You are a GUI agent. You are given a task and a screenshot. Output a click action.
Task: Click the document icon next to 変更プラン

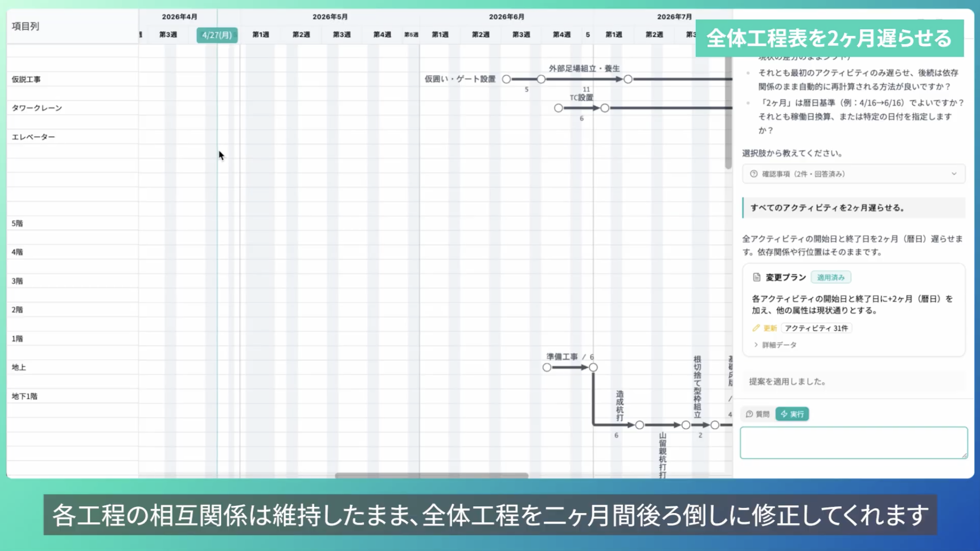757,277
